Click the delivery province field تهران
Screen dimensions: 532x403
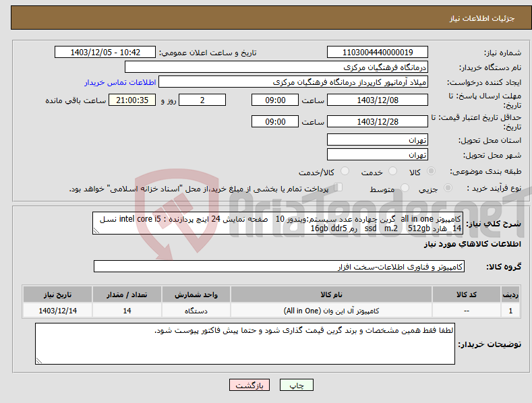coord(378,139)
